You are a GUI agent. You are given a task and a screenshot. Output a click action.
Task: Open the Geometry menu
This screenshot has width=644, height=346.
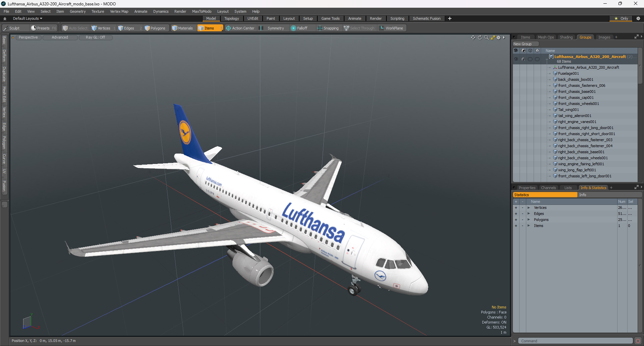pos(77,11)
